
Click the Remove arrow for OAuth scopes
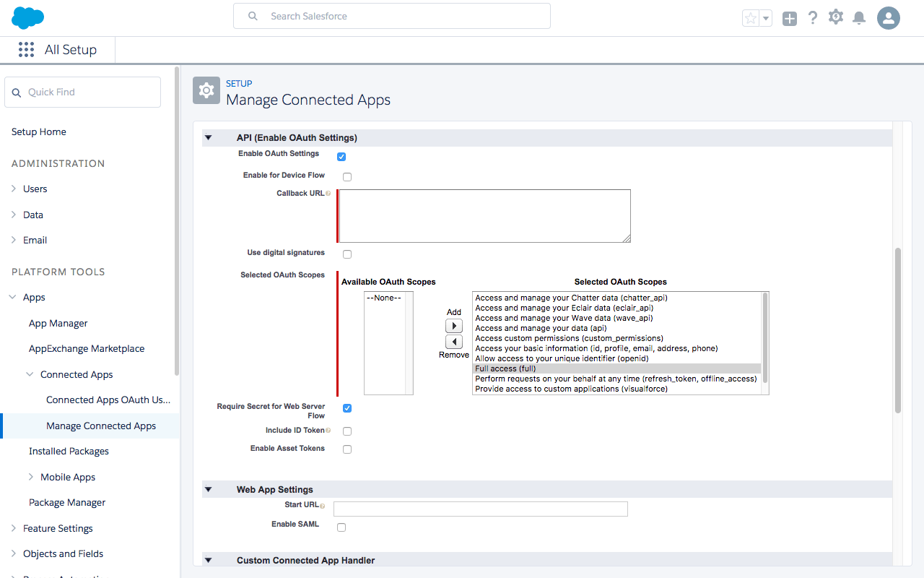[x=454, y=341]
